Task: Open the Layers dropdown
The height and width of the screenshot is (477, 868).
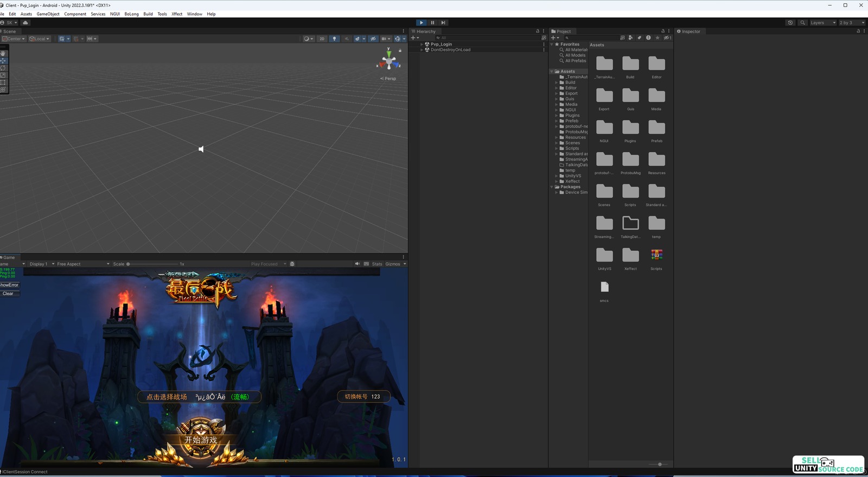Action: tap(822, 23)
